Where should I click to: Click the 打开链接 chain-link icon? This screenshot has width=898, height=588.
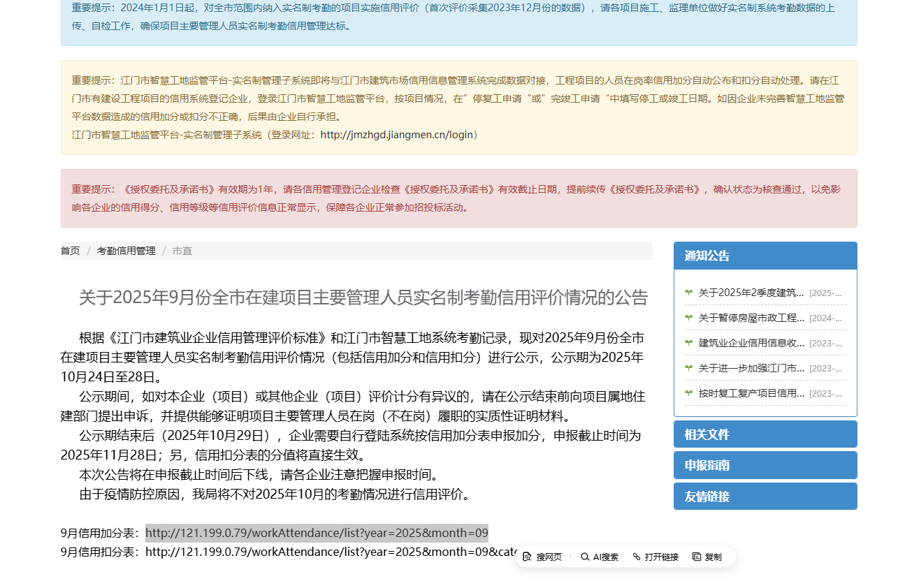click(x=637, y=557)
